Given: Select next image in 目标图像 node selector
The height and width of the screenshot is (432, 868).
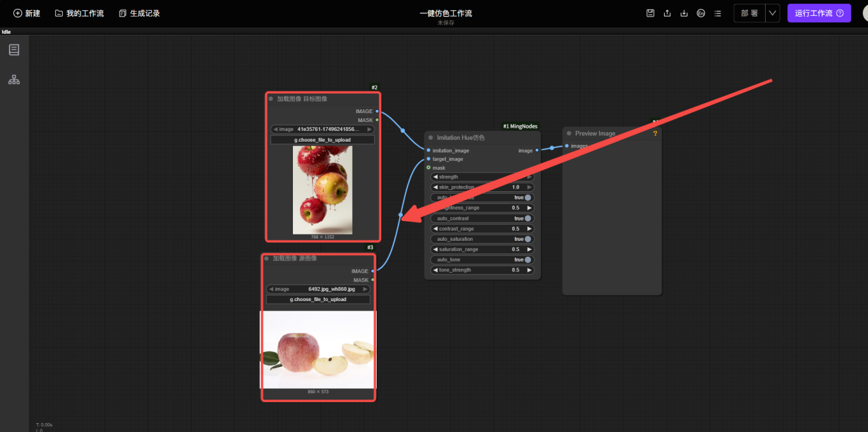Looking at the screenshot, I should pos(369,129).
